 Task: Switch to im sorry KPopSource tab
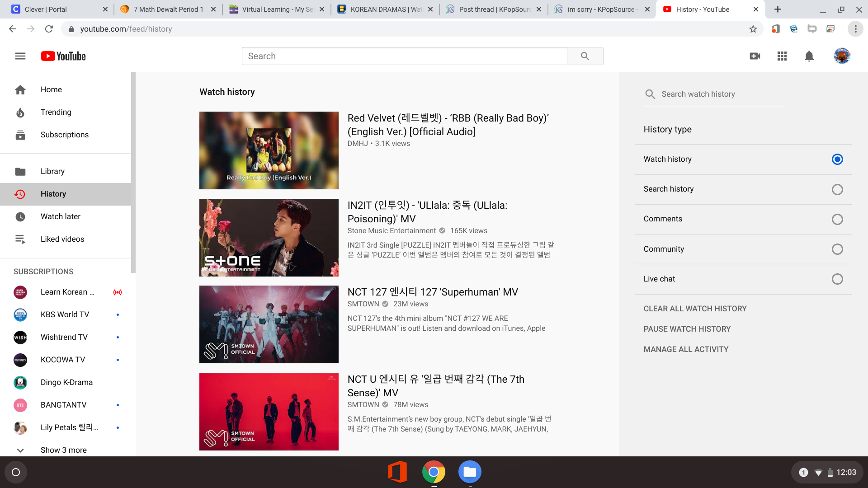601,9
